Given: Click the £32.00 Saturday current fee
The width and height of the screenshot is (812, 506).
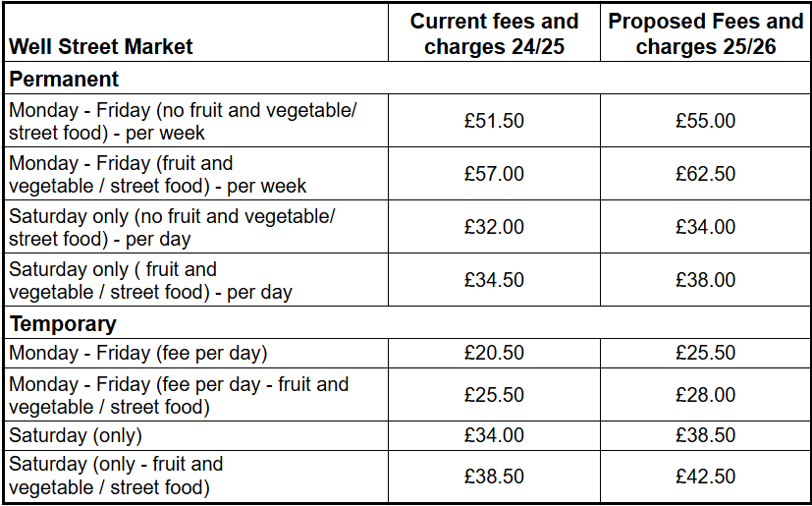Looking at the screenshot, I should [x=494, y=227].
